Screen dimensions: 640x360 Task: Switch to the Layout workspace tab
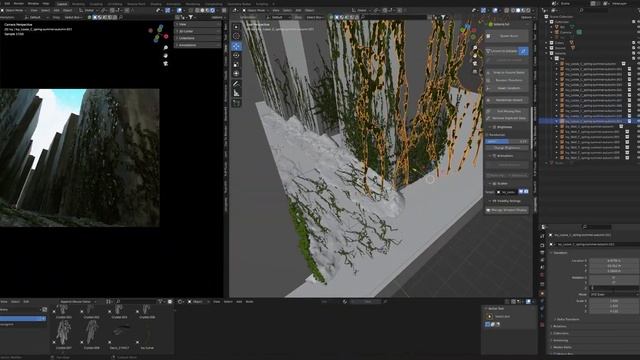62,4
